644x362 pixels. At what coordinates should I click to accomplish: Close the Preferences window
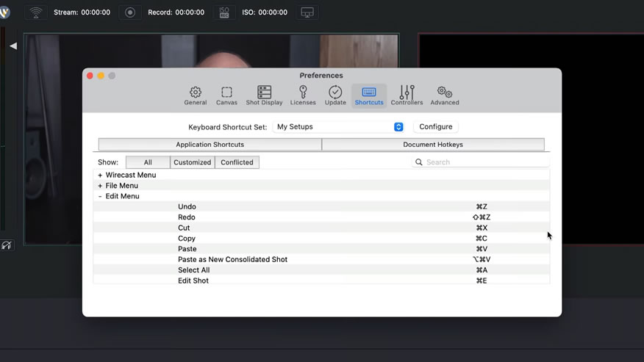tap(90, 76)
